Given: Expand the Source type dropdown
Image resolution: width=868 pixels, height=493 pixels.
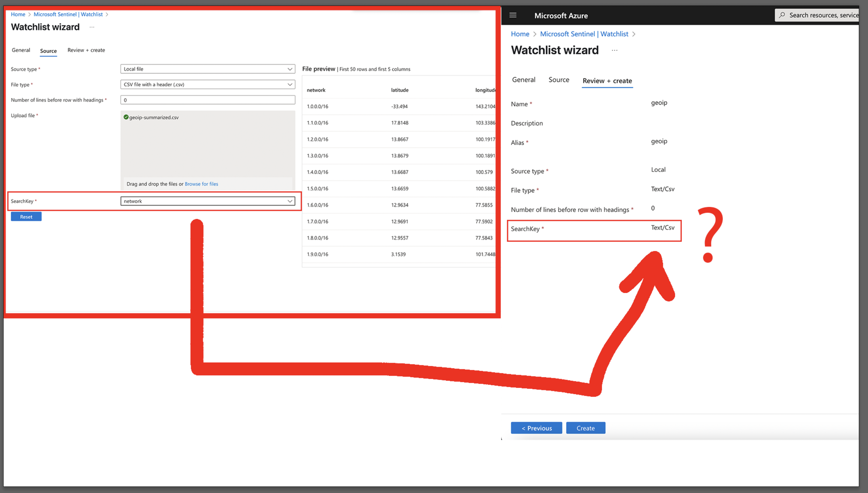Looking at the screenshot, I should pos(208,69).
